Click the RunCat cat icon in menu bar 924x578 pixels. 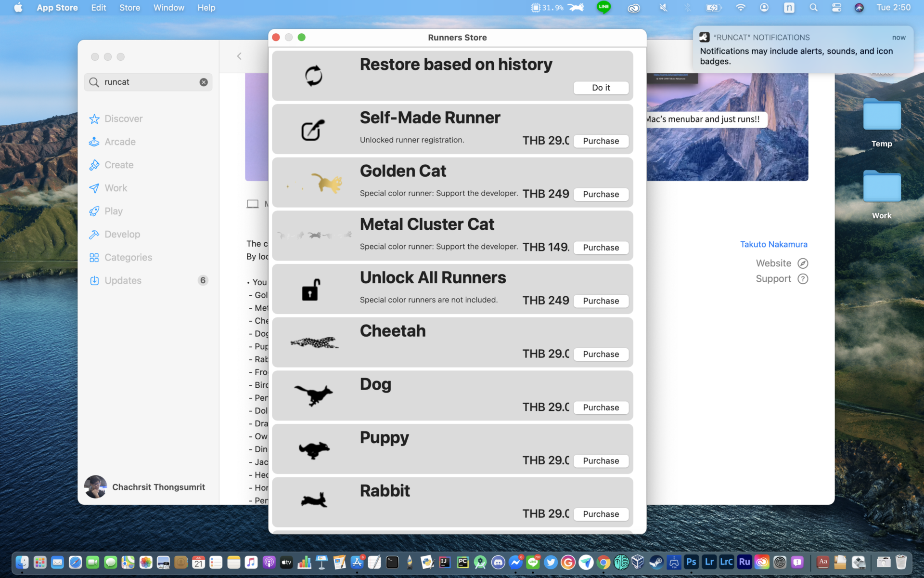click(x=576, y=7)
